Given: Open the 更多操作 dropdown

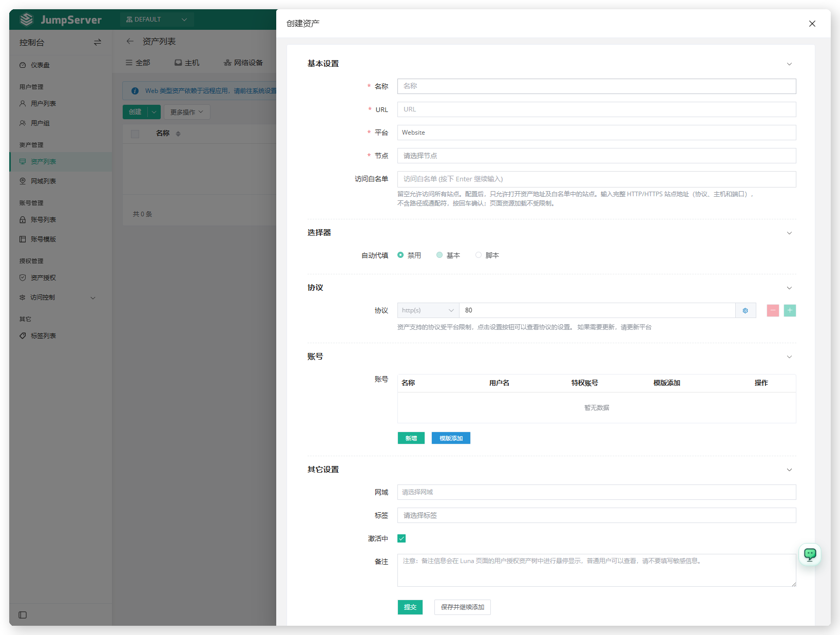Looking at the screenshot, I should pos(187,112).
